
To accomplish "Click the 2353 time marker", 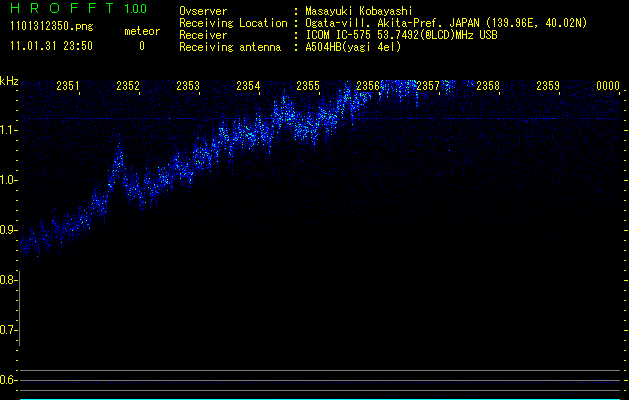I will pyautogui.click(x=188, y=85).
